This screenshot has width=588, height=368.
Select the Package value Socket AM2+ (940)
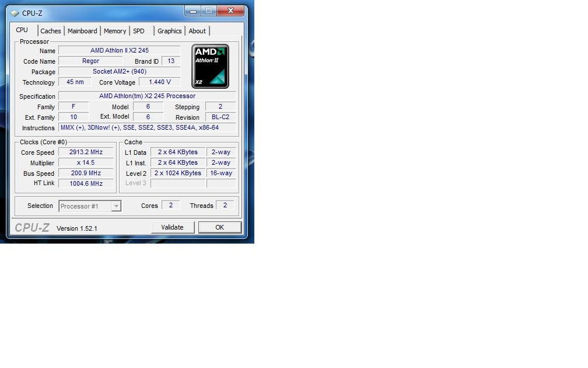[119, 71]
